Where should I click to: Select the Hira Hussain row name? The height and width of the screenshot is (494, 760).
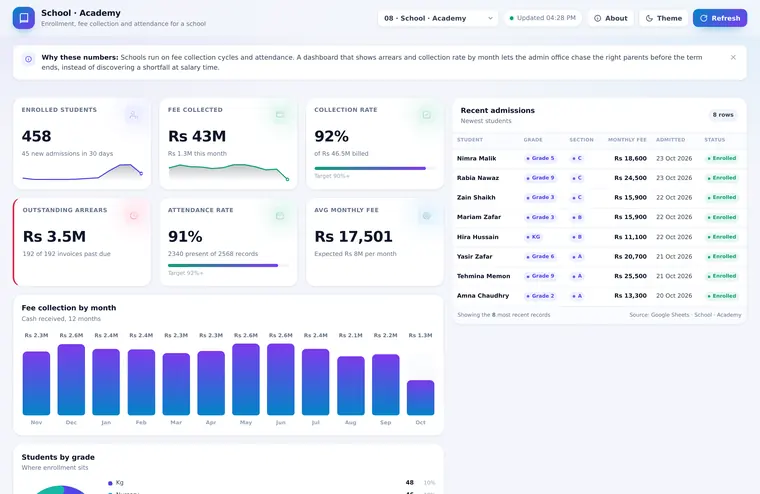point(477,237)
